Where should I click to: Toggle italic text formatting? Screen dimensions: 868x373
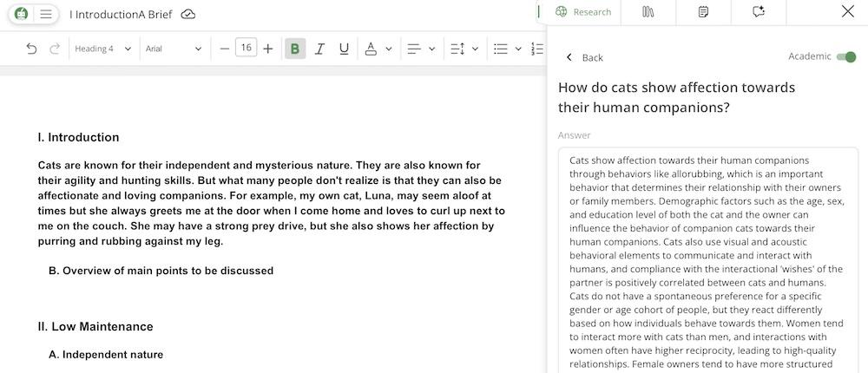[x=319, y=49]
